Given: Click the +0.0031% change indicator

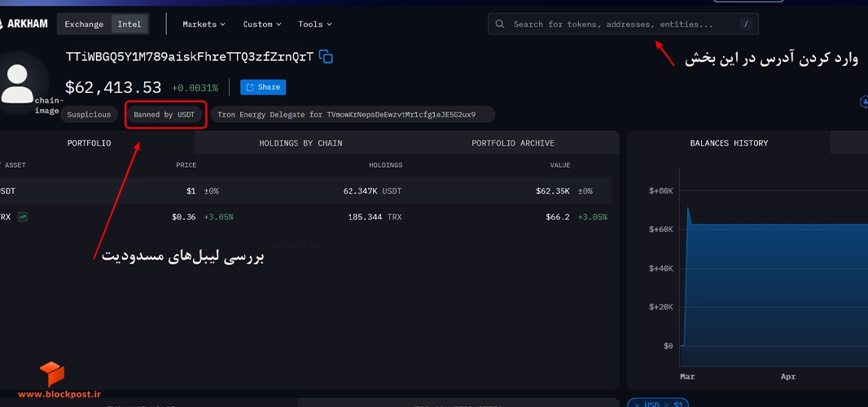Looking at the screenshot, I should [x=195, y=88].
